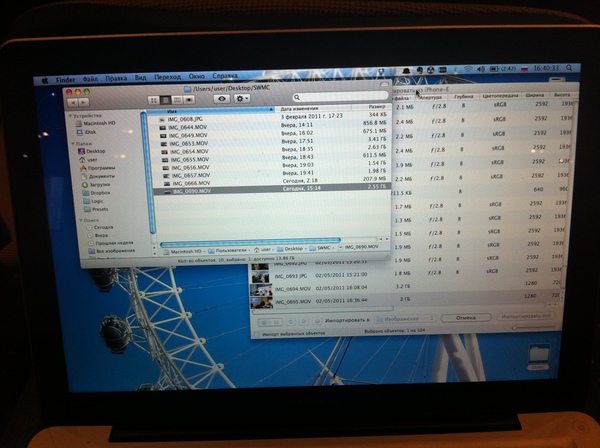Go forward with the Finder forward arrow
This screenshot has height=448, width=600.
(x=83, y=103)
